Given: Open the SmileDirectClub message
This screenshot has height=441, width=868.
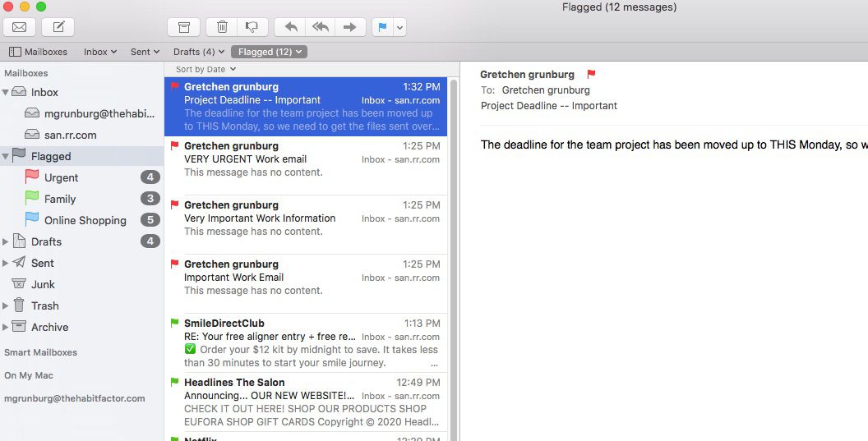Looking at the screenshot, I should tap(306, 343).
